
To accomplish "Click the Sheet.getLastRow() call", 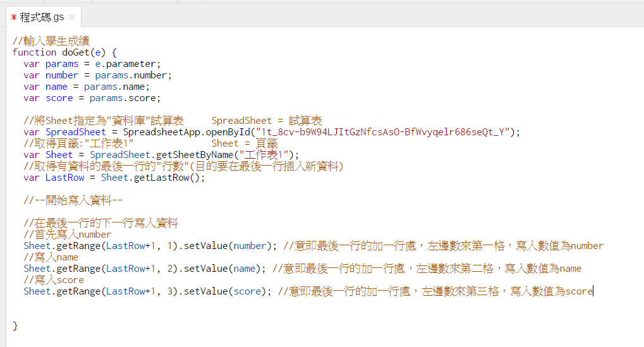I will (153, 178).
